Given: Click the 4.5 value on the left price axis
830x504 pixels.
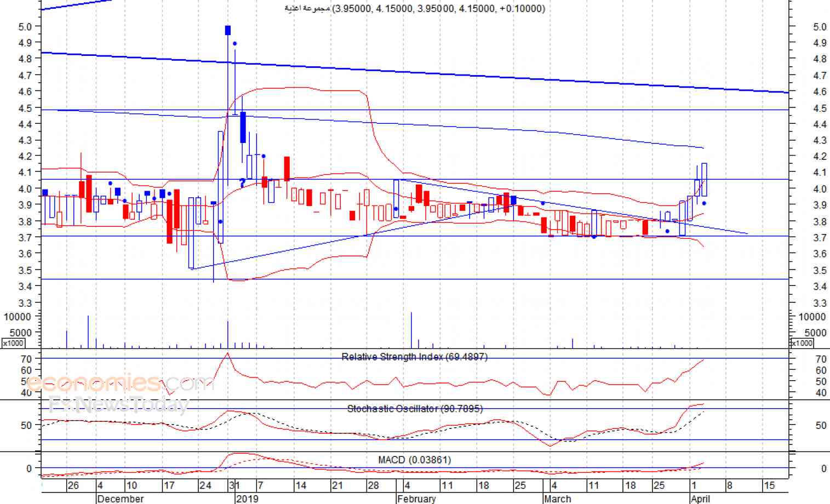Looking at the screenshot, I should (26, 108).
